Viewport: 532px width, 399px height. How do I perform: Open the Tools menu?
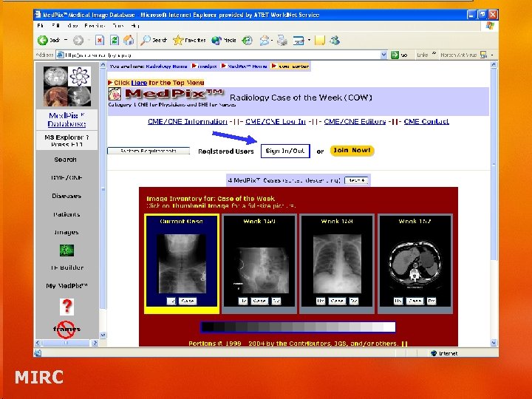[x=118, y=26]
